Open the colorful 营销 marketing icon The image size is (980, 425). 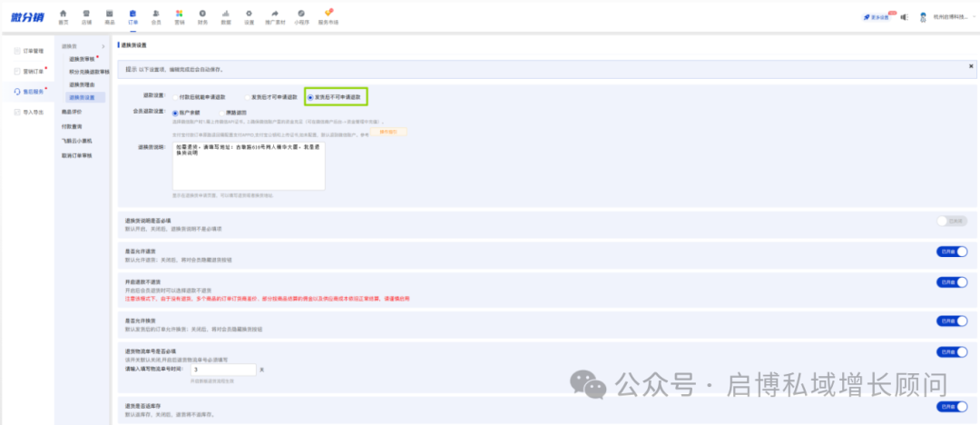(180, 15)
